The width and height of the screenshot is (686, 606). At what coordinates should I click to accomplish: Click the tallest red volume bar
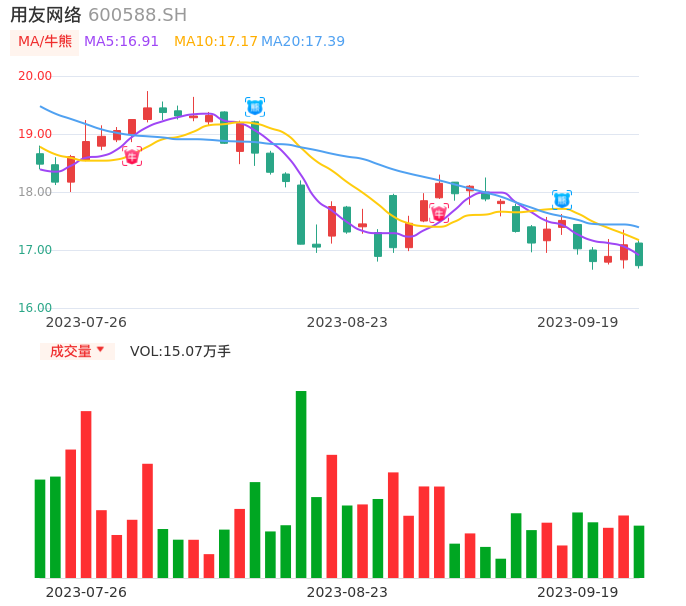86,494
